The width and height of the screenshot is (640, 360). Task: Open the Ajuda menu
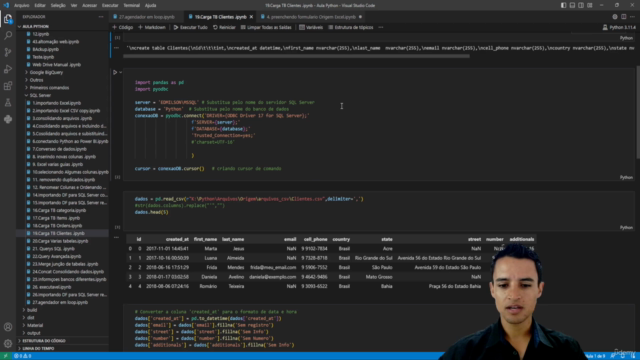pos(151,5)
